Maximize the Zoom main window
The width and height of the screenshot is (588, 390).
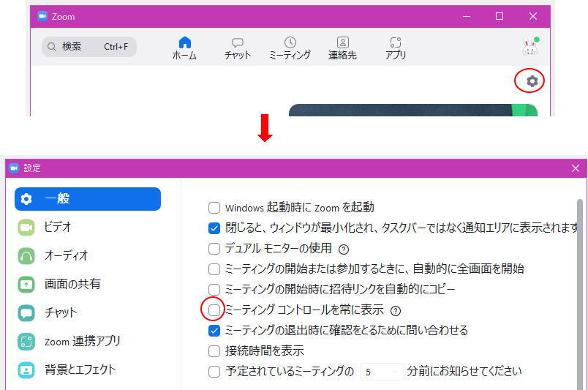point(500,17)
